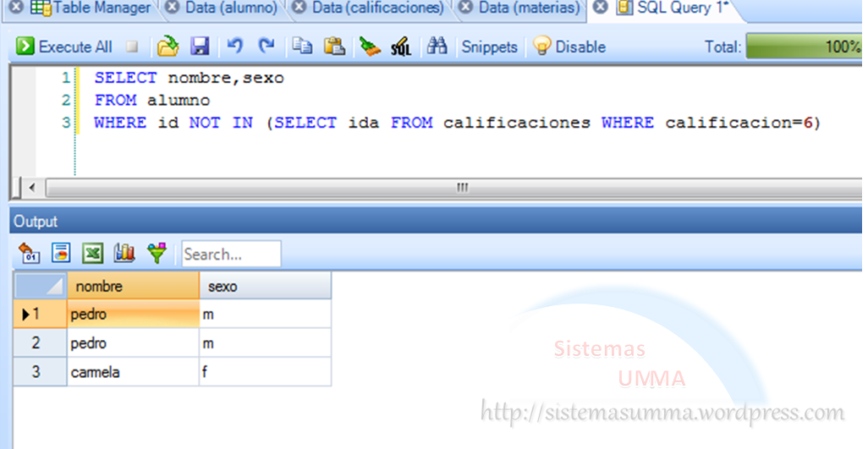Click the SQL formatter icon
This screenshot has height=449, width=868.
[401, 47]
